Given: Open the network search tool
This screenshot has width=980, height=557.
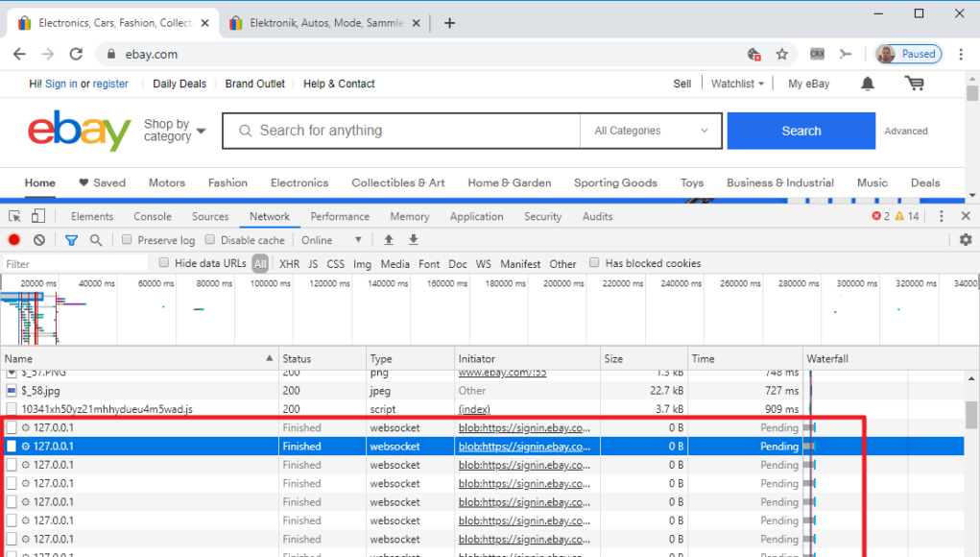Looking at the screenshot, I should pos(96,240).
